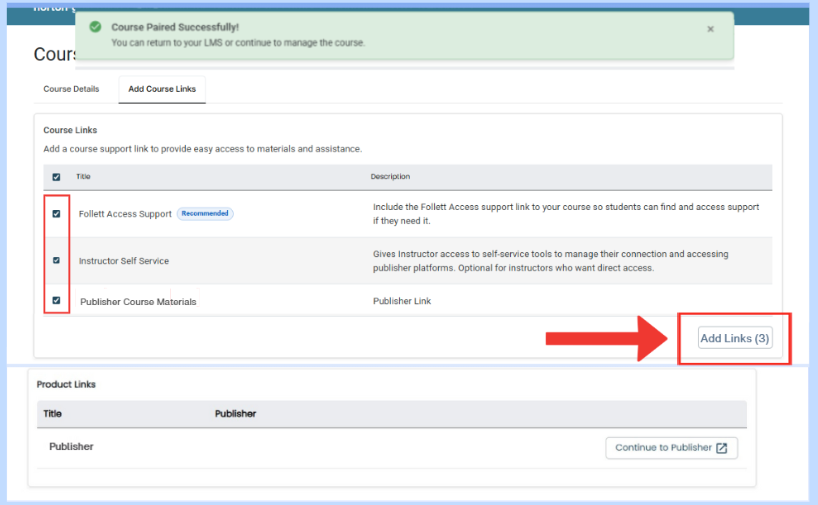The height and width of the screenshot is (505, 818).
Task: Click the Course Paired Successfully! message title
Action: [x=175, y=27]
